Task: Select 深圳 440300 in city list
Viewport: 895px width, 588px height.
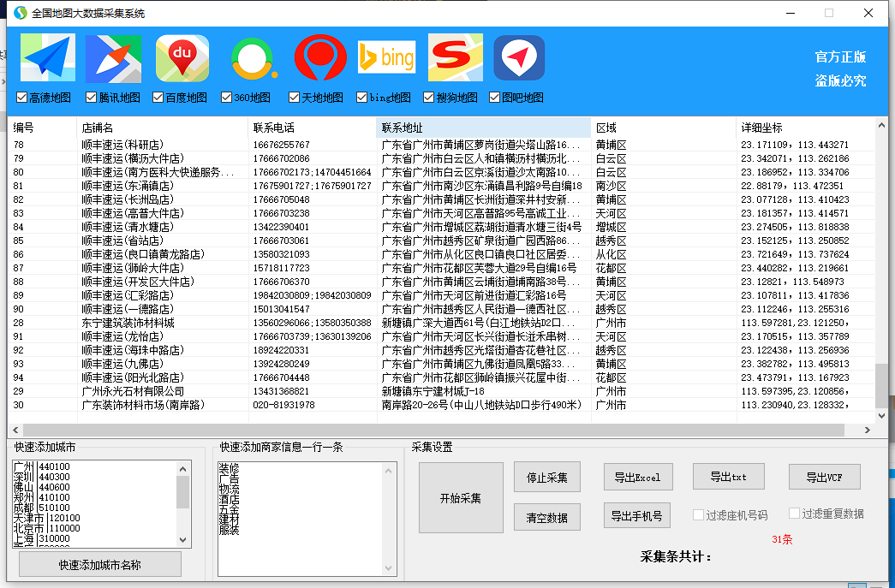Action: 42,477
